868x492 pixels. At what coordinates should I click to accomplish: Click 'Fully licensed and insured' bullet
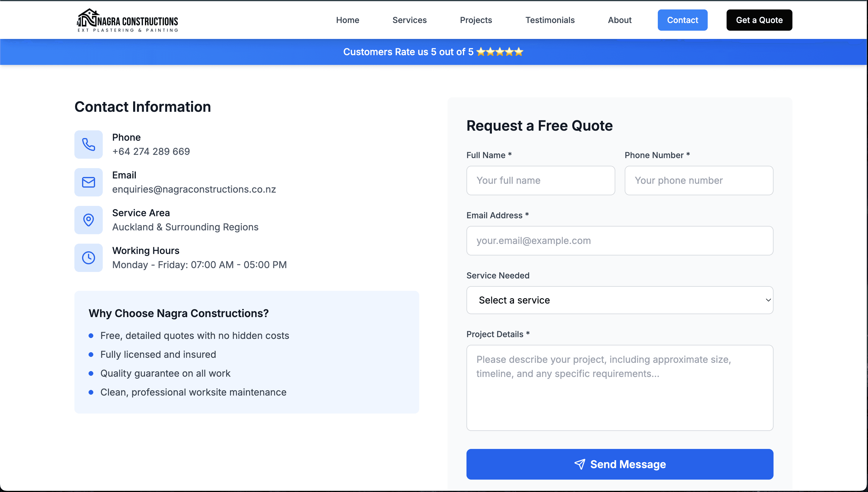coord(158,355)
